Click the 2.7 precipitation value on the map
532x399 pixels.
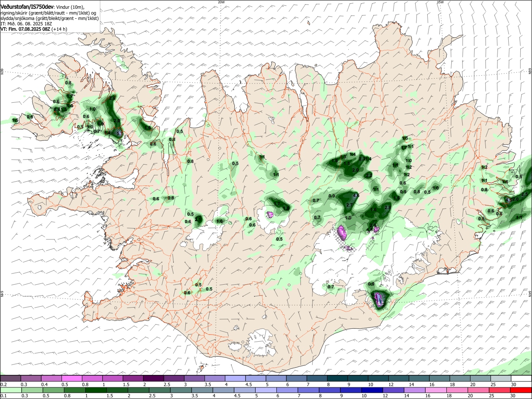click(x=349, y=205)
